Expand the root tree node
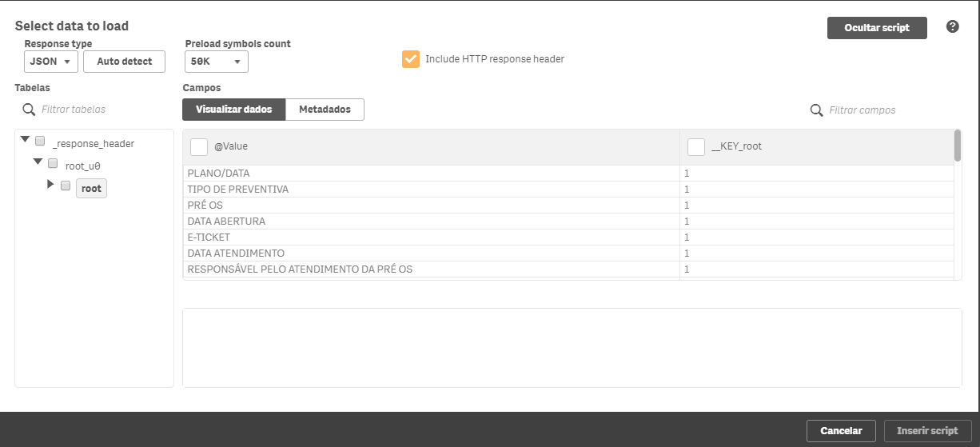Viewport: 980px width, 447px height. tap(50, 185)
